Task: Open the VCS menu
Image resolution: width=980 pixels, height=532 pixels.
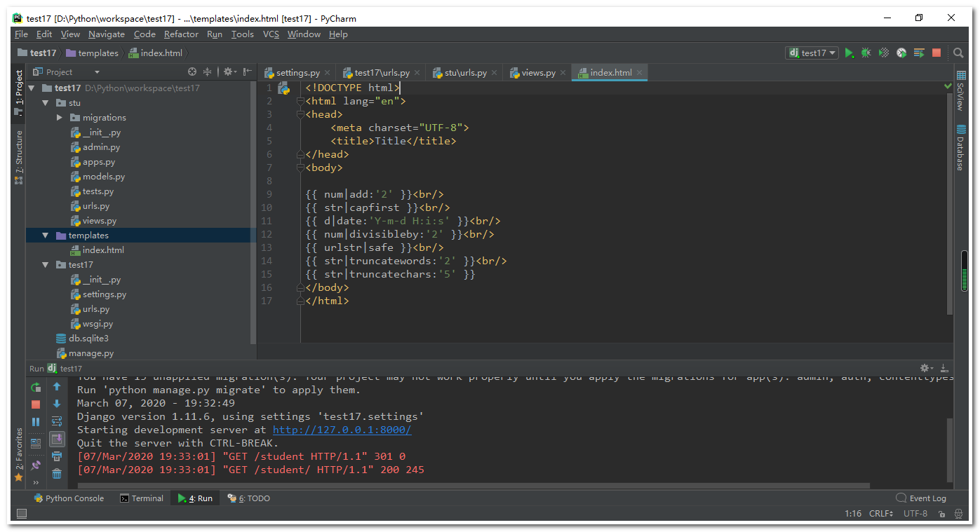Action: pos(271,34)
